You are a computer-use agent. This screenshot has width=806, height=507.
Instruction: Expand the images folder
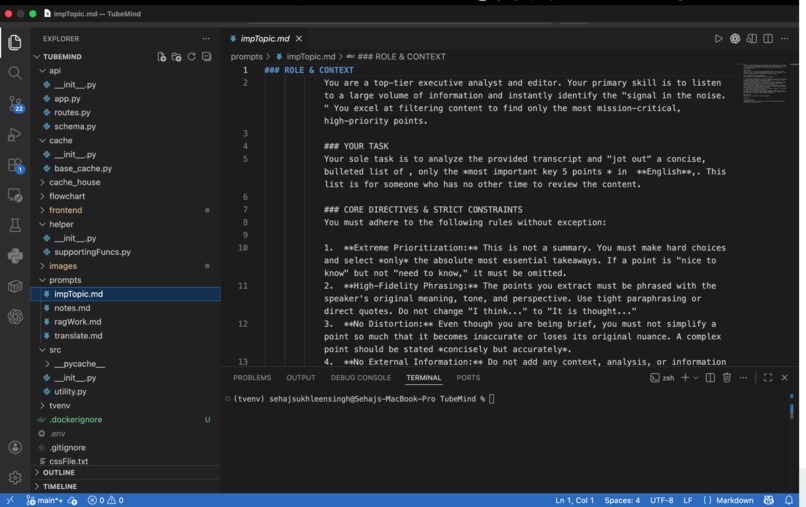click(43, 266)
